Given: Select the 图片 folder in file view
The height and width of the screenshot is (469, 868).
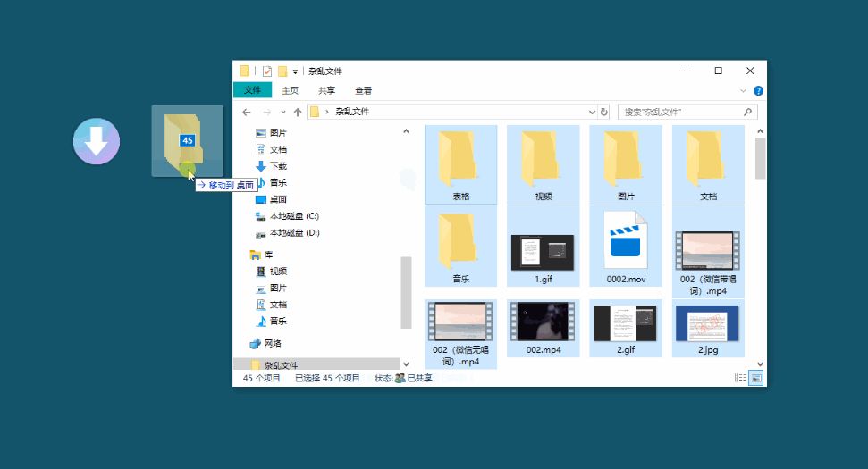Looking at the screenshot, I should (626, 164).
